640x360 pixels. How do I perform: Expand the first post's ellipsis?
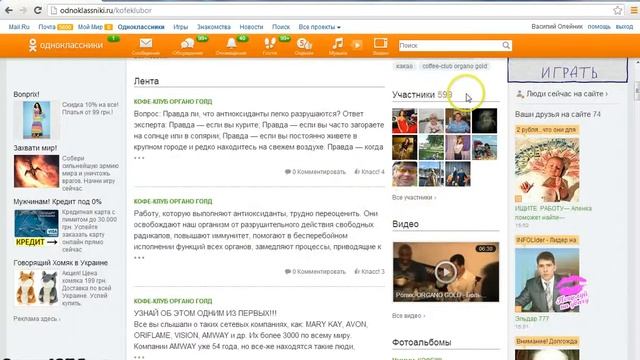pos(139,158)
